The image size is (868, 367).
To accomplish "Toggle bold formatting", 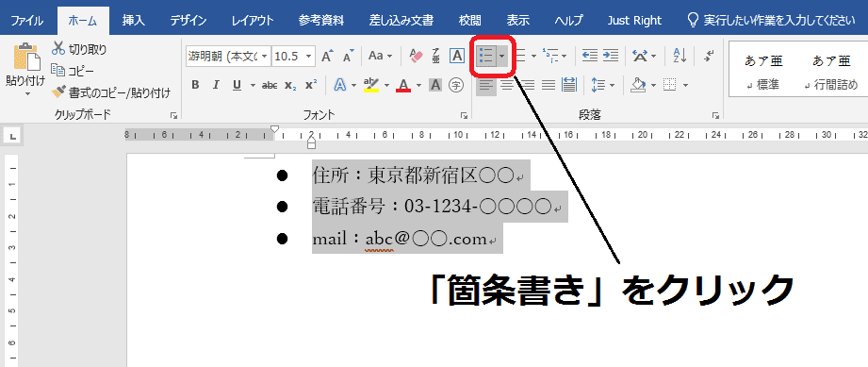I will [x=195, y=85].
